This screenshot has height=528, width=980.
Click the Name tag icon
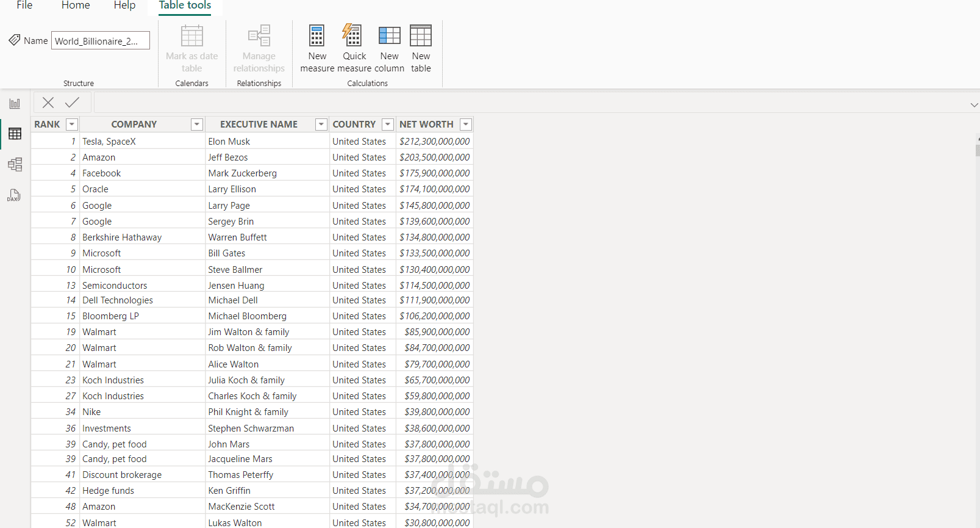pos(15,40)
